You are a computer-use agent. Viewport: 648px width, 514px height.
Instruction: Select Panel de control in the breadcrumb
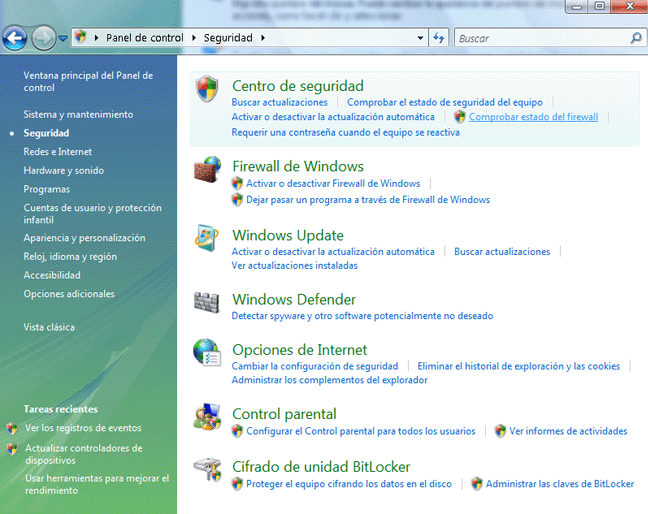pyautogui.click(x=145, y=38)
